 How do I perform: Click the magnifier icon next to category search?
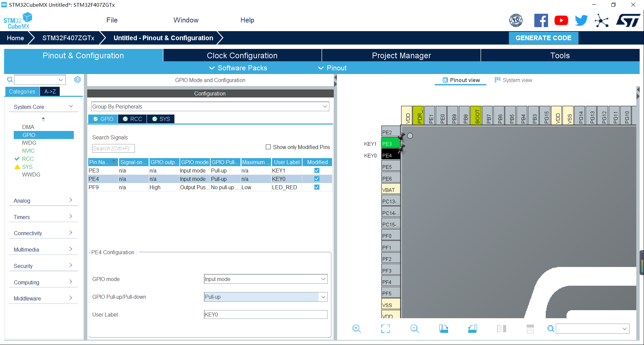click(10, 80)
